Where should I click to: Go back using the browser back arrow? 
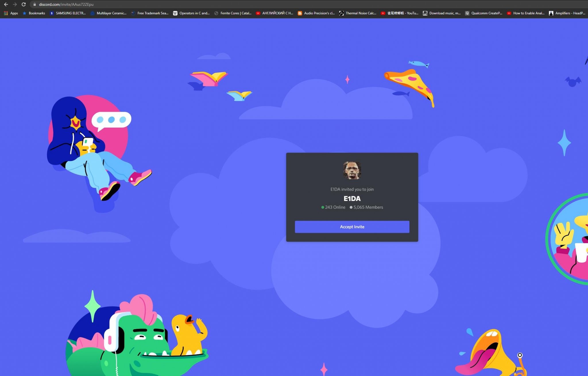(6, 4)
